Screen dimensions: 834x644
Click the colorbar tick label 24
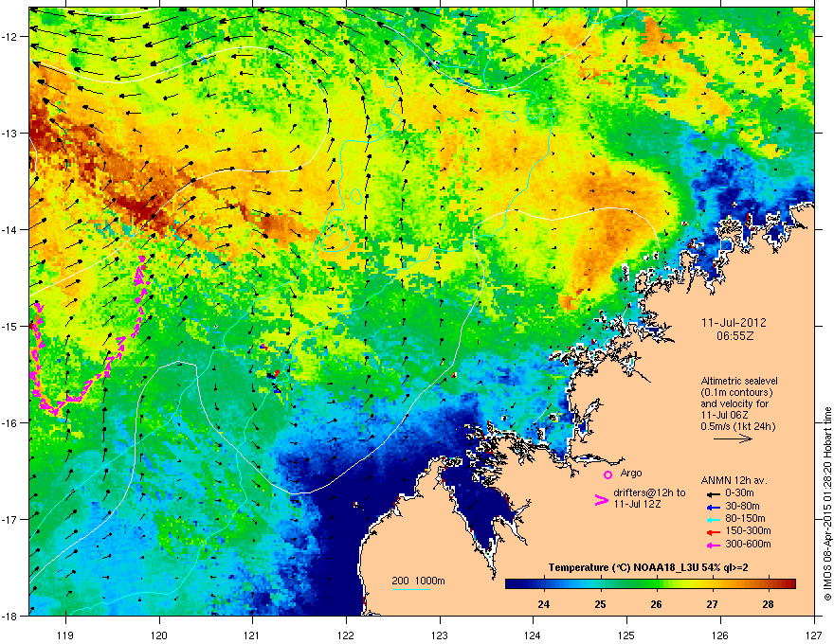click(x=544, y=604)
